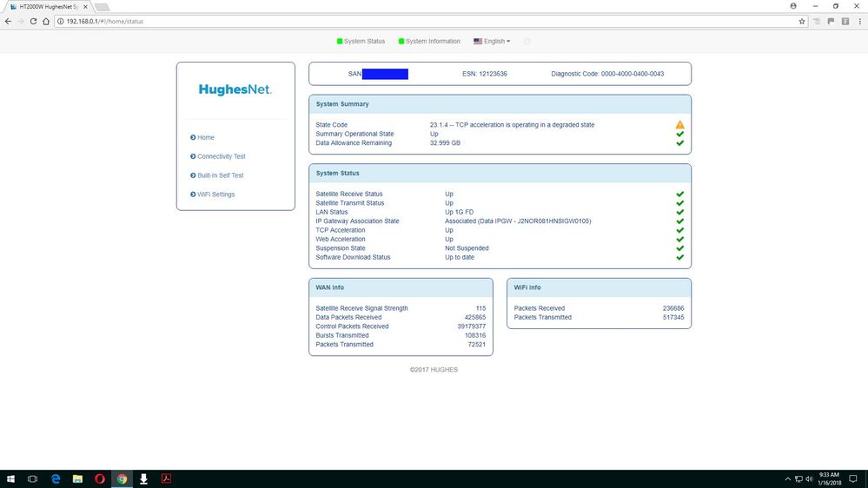Open WiFi Settings from the sidebar

click(x=215, y=195)
